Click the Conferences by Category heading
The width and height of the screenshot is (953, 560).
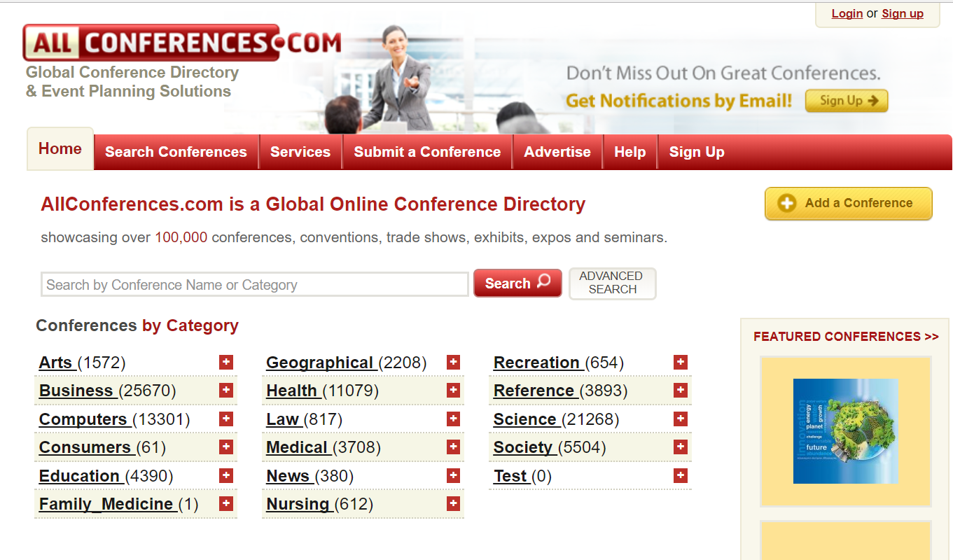137,325
